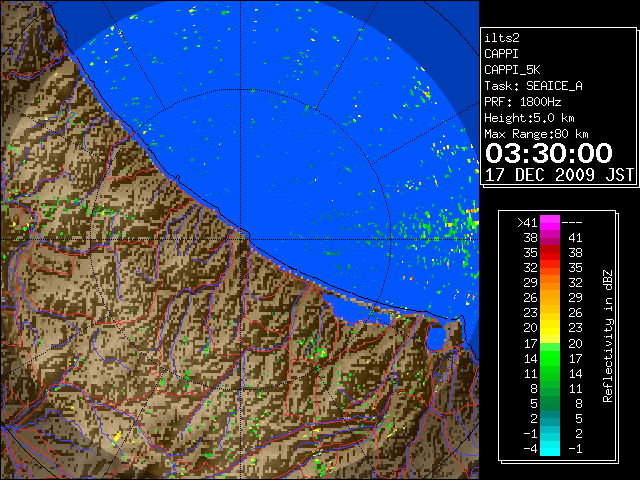Click the '32' value in legend's left column
The width and height of the screenshot is (640, 480).
[x=530, y=268]
